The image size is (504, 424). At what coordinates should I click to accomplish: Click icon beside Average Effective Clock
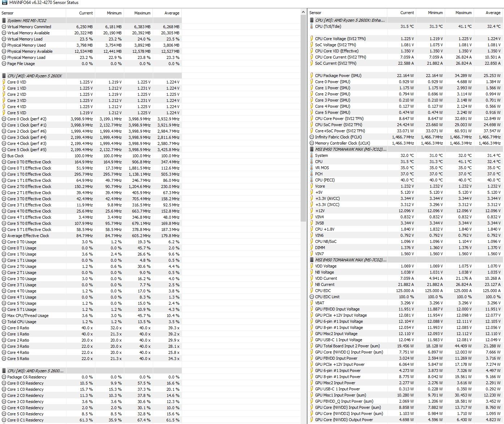tap(4, 236)
